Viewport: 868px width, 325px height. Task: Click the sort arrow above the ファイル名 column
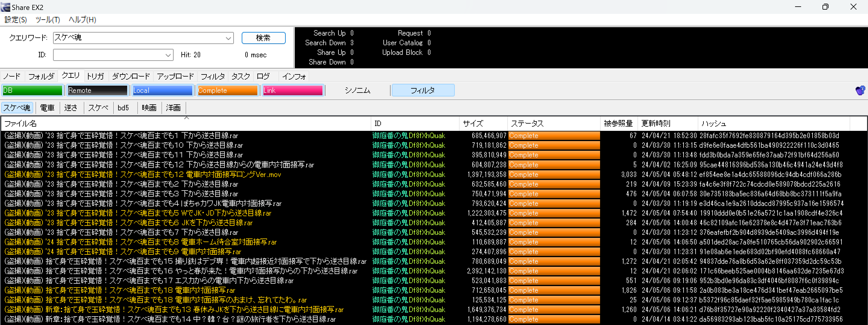tap(186, 118)
